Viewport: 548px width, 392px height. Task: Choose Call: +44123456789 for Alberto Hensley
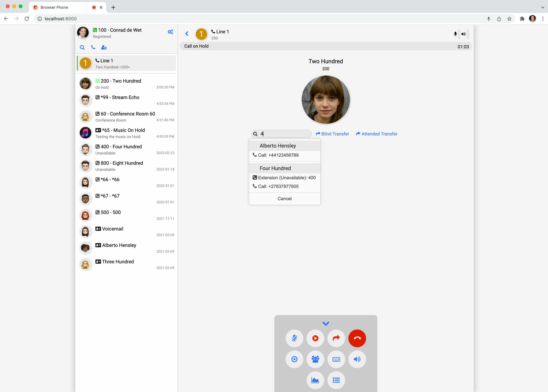click(278, 155)
